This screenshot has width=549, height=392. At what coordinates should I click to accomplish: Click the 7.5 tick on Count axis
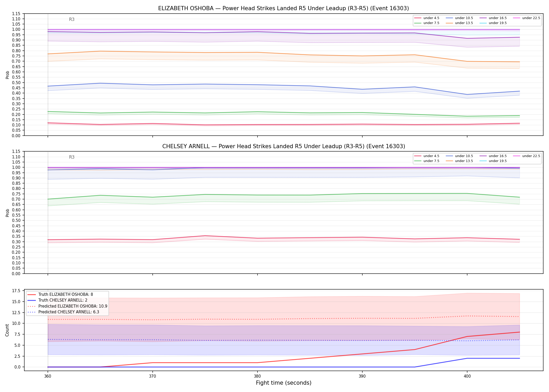[x=18, y=334]
